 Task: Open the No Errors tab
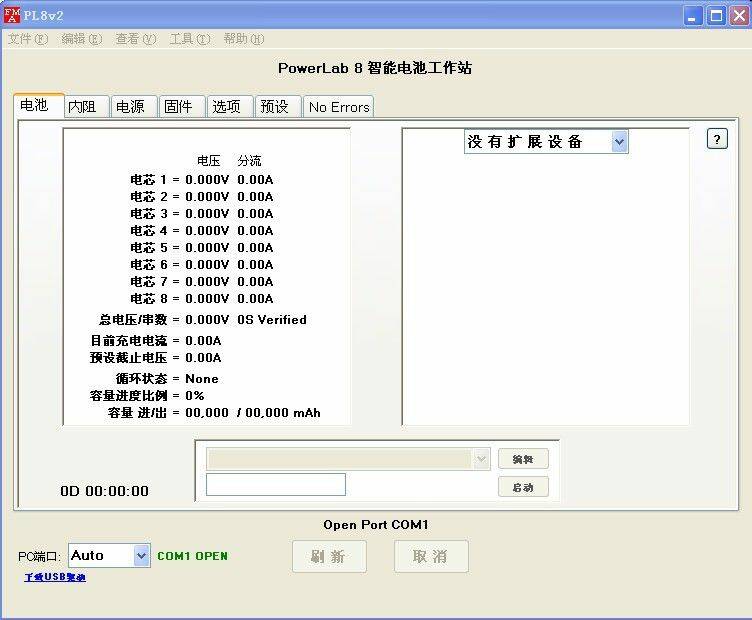click(x=339, y=106)
